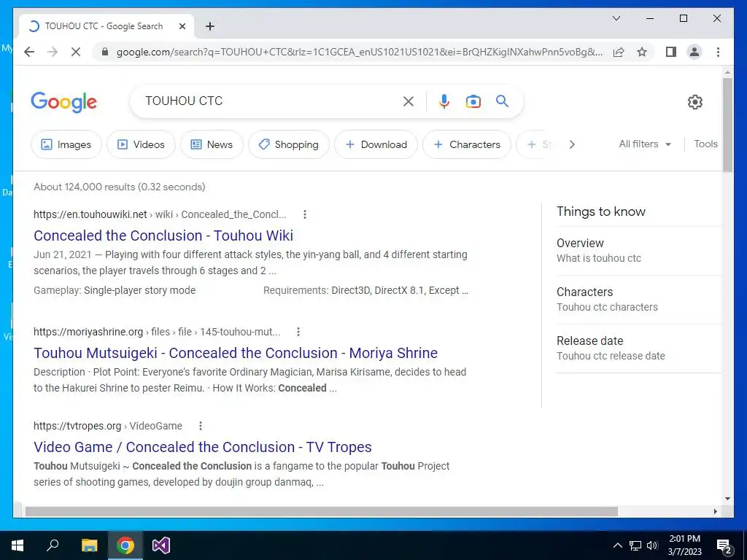Start voice search with the microphone icon
Image resolution: width=747 pixels, height=560 pixels.
pyautogui.click(x=444, y=101)
